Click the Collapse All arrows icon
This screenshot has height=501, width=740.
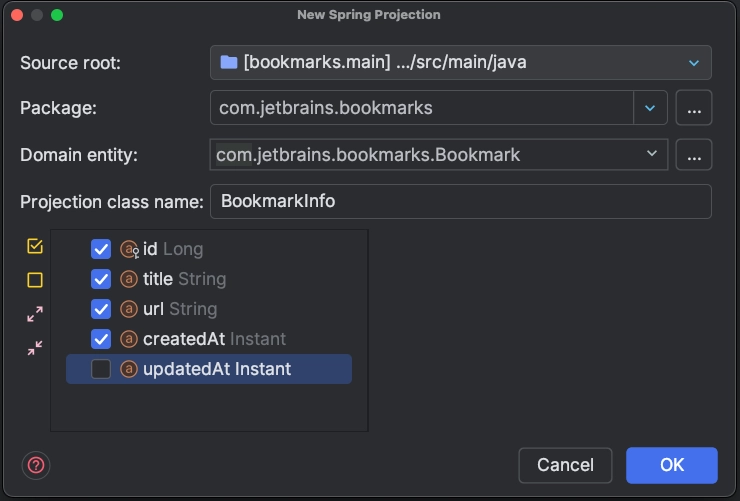pyautogui.click(x=35, y=348)
